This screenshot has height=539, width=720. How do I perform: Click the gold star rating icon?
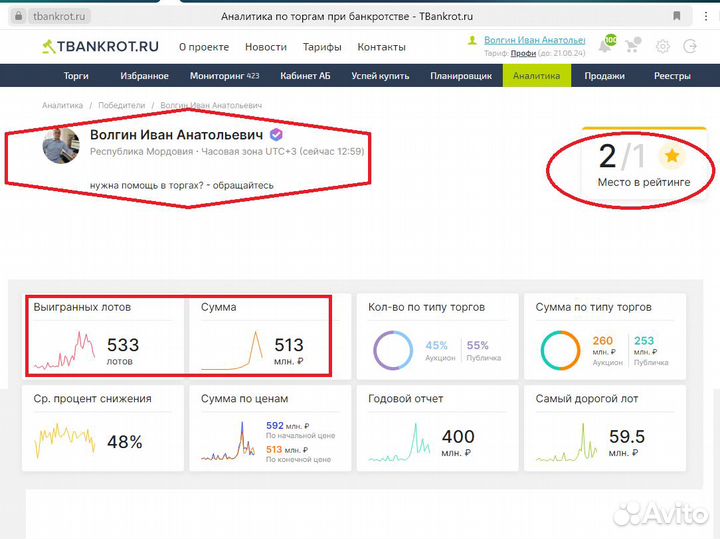click(x=673, y=156)
